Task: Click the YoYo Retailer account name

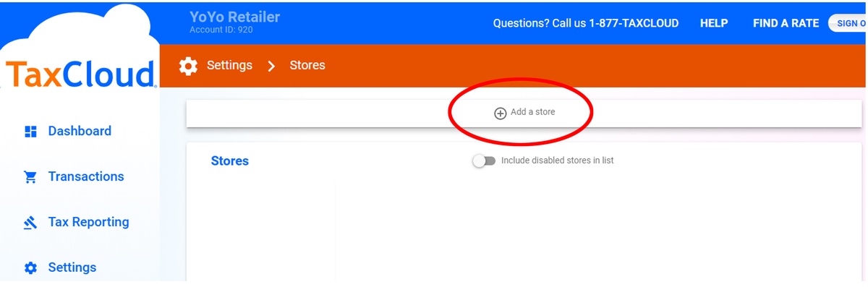Action: 234,17
